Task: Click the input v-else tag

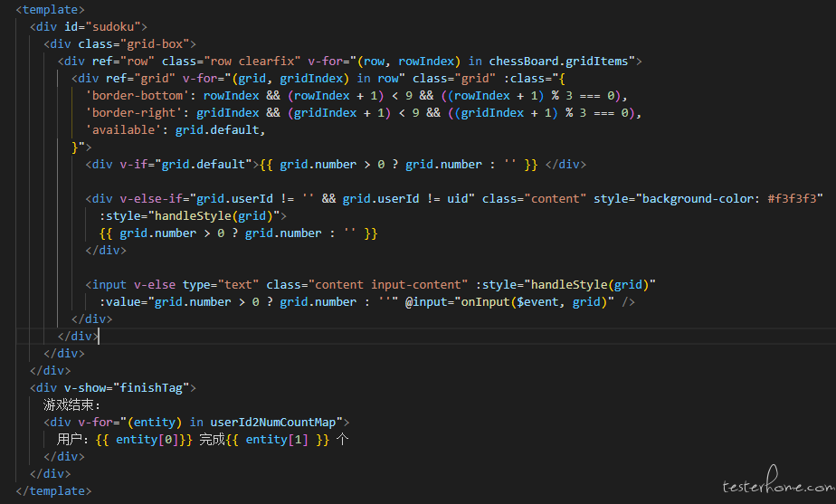Action: 130,284
